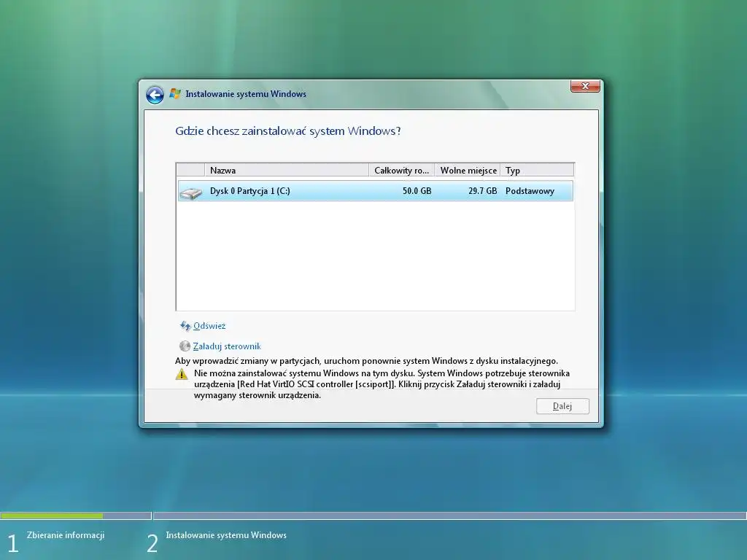Click the 50.0 GB total size value
Viewport: 747px width, 560px height.
tap(417, 191)
